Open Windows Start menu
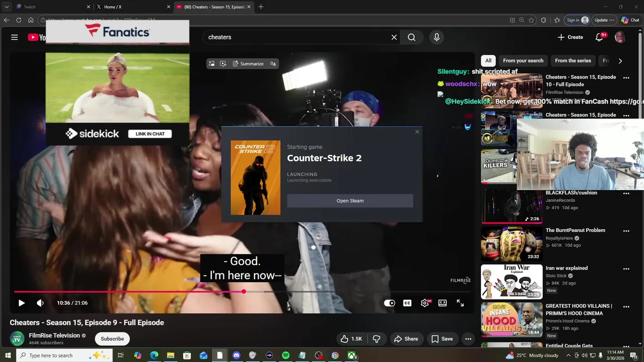The width and height of the screenshot is (644, 362). (x=8, y=355)
